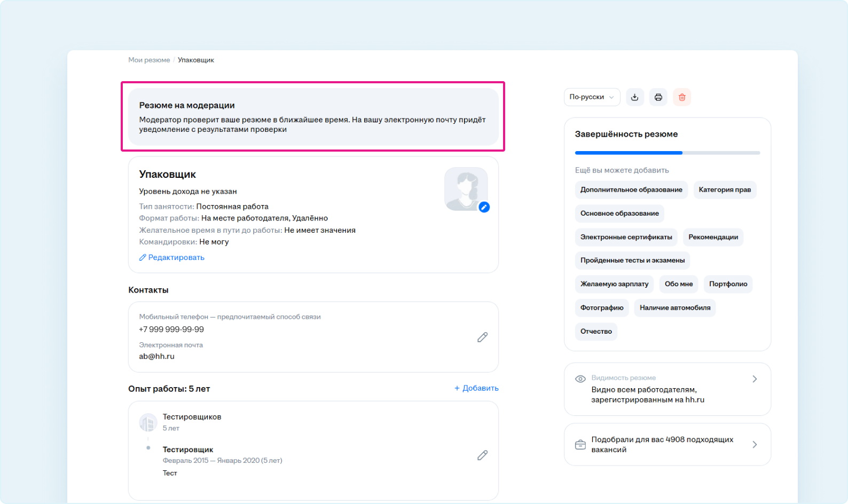This screenshot has width=848, height=504.
Task: Select the Дополнительное образование chip
Action: [x=631, y=190]
